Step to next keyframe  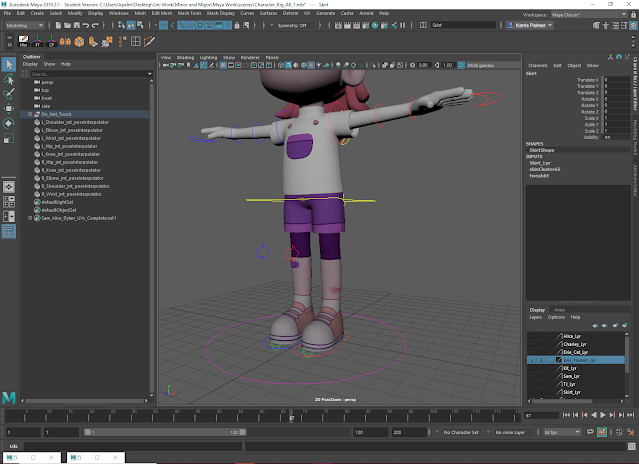612,415
